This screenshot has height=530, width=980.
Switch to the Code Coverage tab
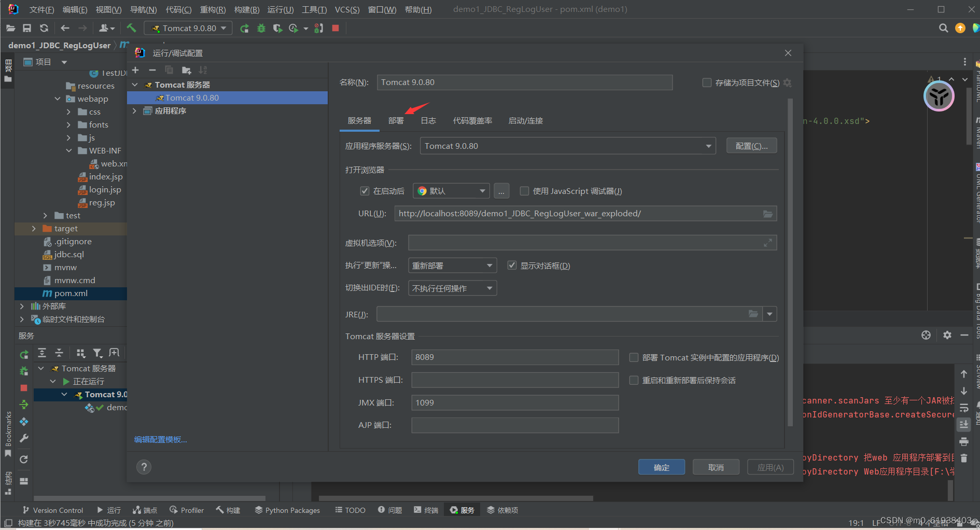(472, 120)
